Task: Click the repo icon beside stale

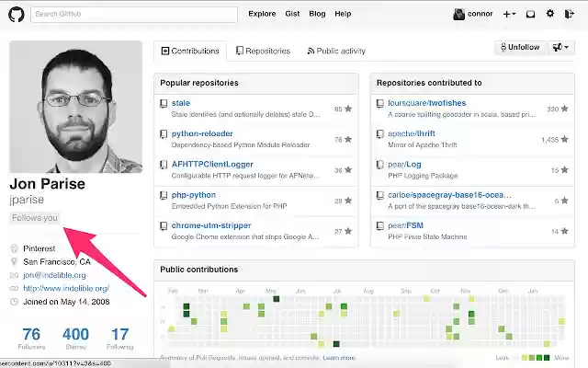Action: pyautogui.click(x=164, y=104)
